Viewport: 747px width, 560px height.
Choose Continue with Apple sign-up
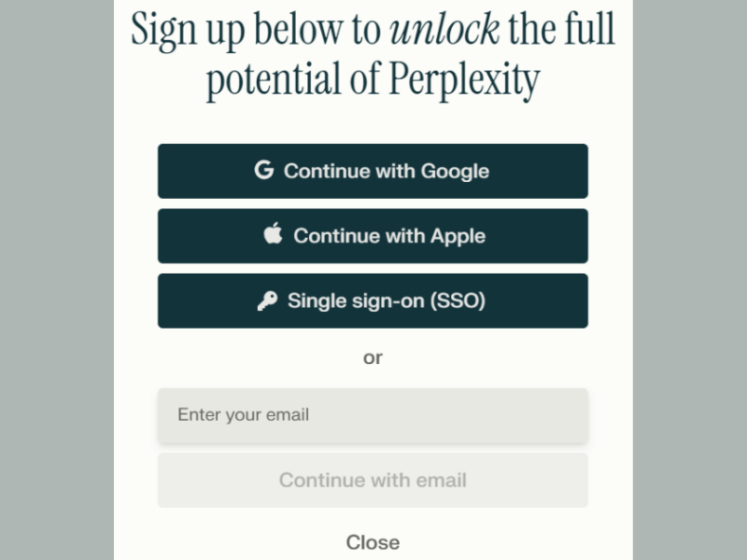[373, 236]
